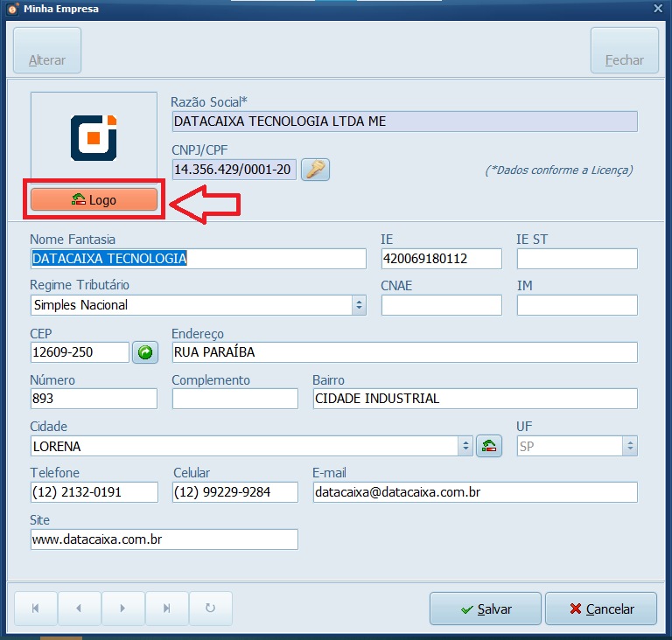Open the UF state dropdown
This screenshot has width=672, height=640.
click(629, 446)
